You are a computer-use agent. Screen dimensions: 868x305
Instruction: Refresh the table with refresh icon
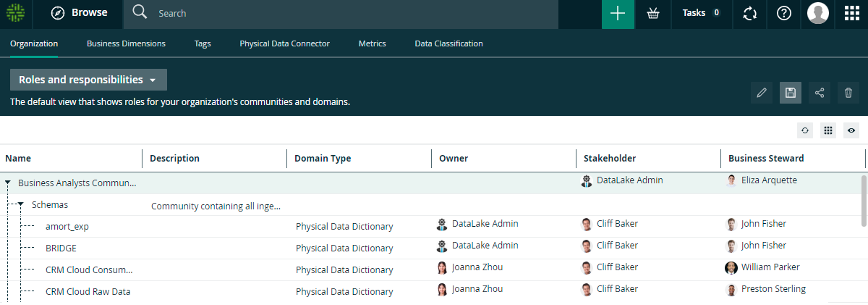point(805,130)
